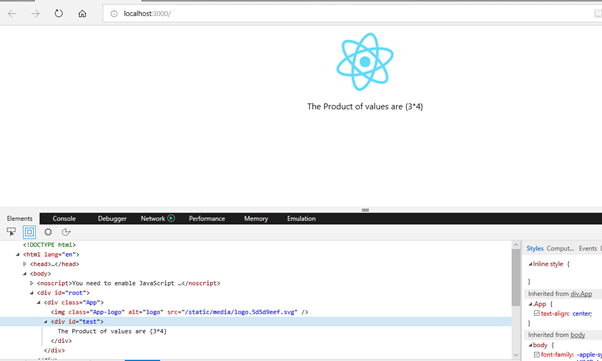
Task: Click the accessibility tree icon in toolbar
Action: [x=66, y=232]
